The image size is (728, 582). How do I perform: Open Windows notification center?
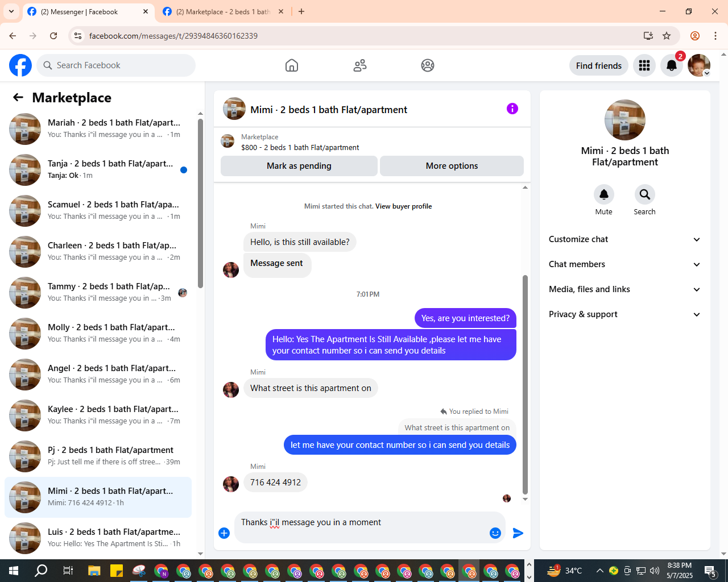coord(710,571)
